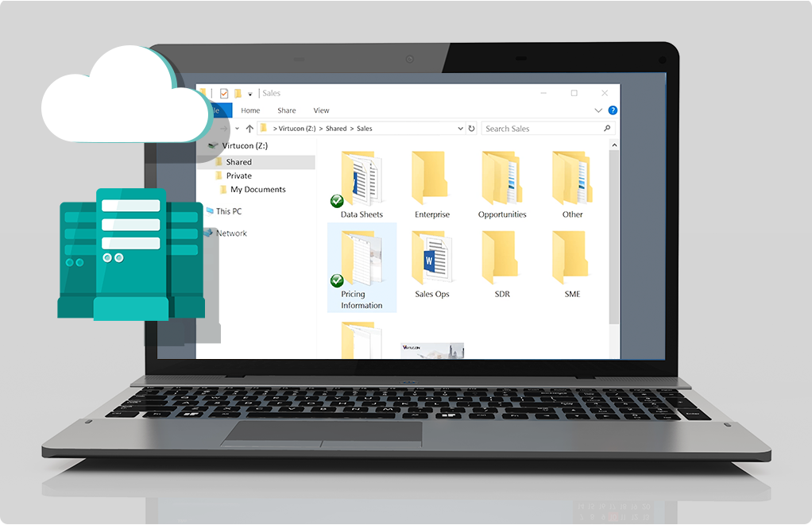Click the Help question mark icon
The height and width of the screenshot is (525, 812).
[x=613, y=110]
